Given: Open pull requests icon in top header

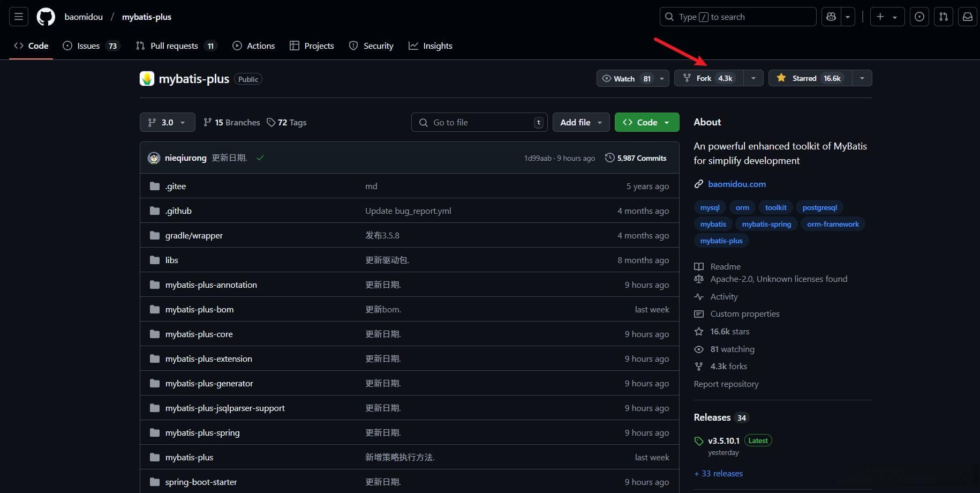Looking at the screenshot, I should tap(944, 17).
